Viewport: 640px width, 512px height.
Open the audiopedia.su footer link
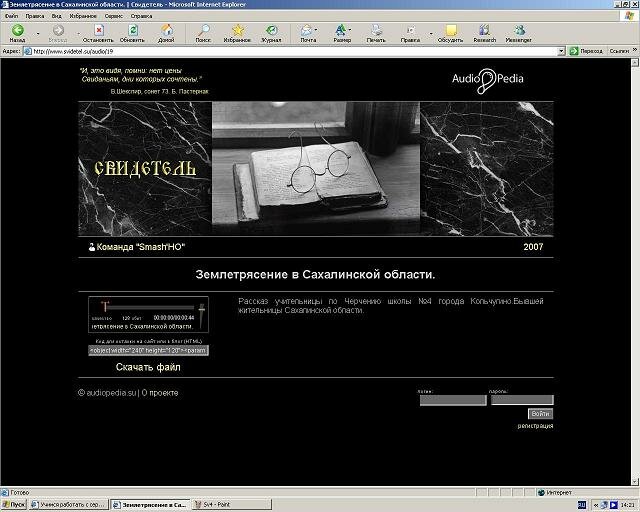[x=111, y=393]
